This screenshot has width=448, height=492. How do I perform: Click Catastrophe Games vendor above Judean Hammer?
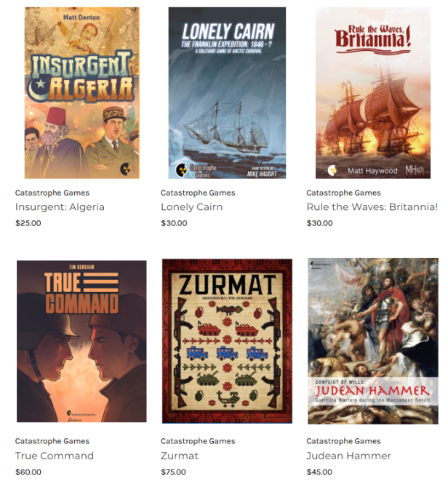click(343, 441)
